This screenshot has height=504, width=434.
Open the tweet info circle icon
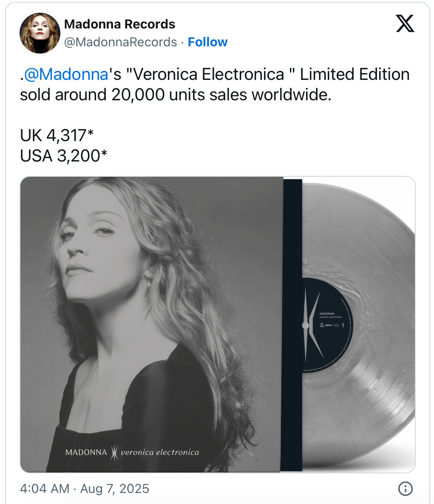[x=405, y=488]
